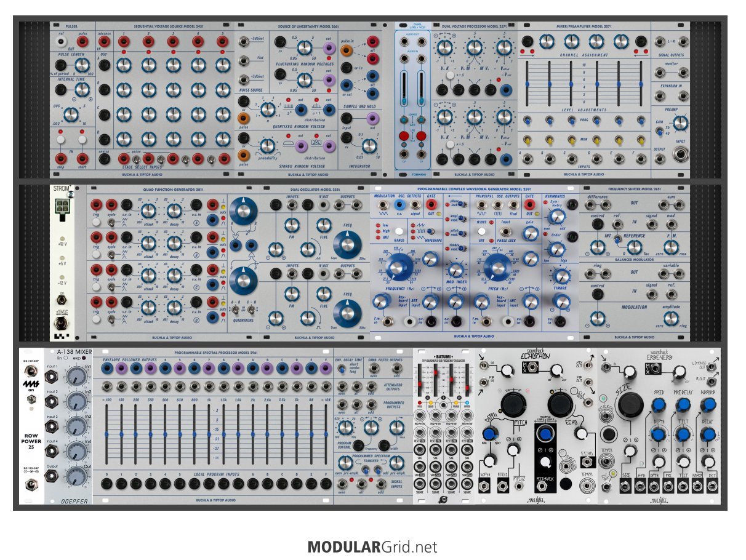Click the noise source flat output jack

(245, 61)
